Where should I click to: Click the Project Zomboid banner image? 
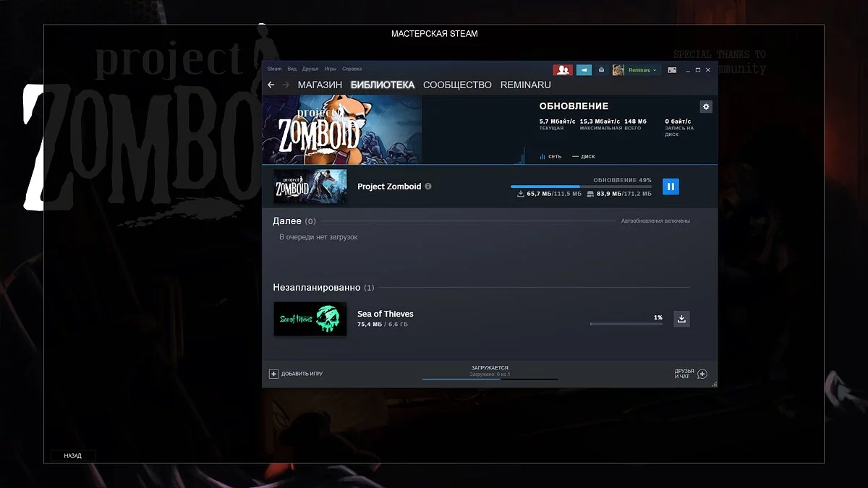point(341,130)
